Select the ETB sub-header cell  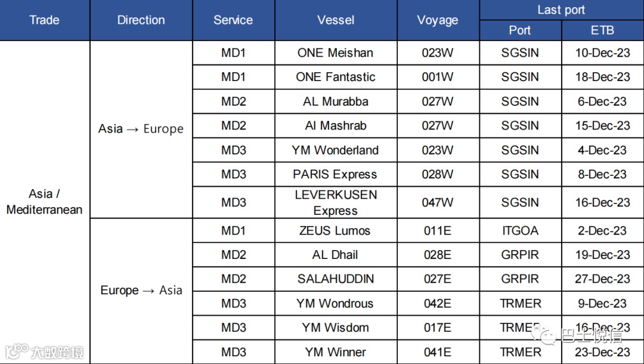[x=602, y=30]
